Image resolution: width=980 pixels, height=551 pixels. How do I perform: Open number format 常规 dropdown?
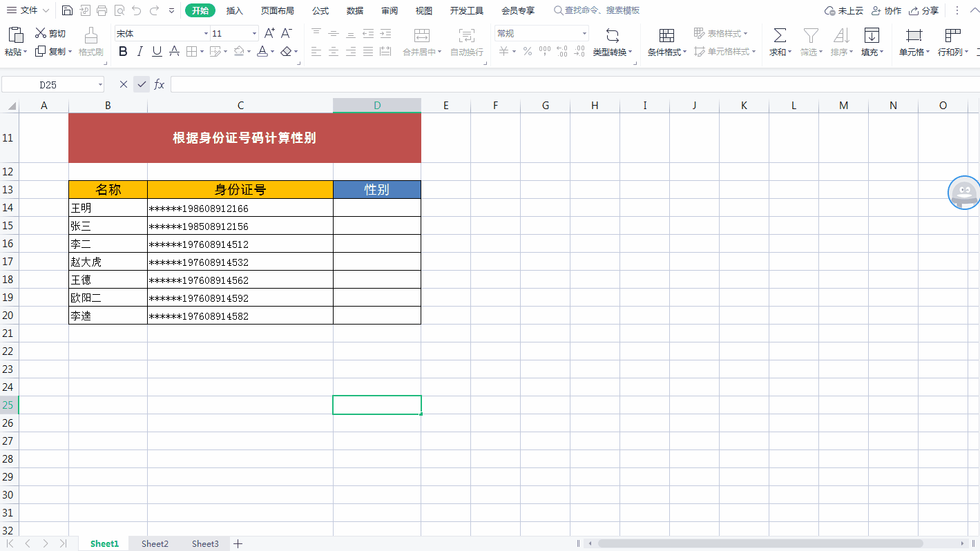tap(584, 33)
